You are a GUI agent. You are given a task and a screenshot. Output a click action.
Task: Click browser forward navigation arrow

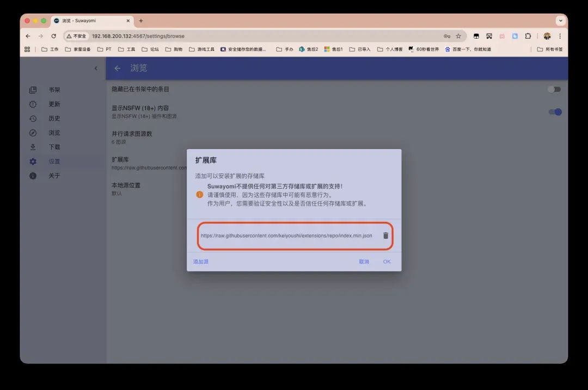point(41,36)
